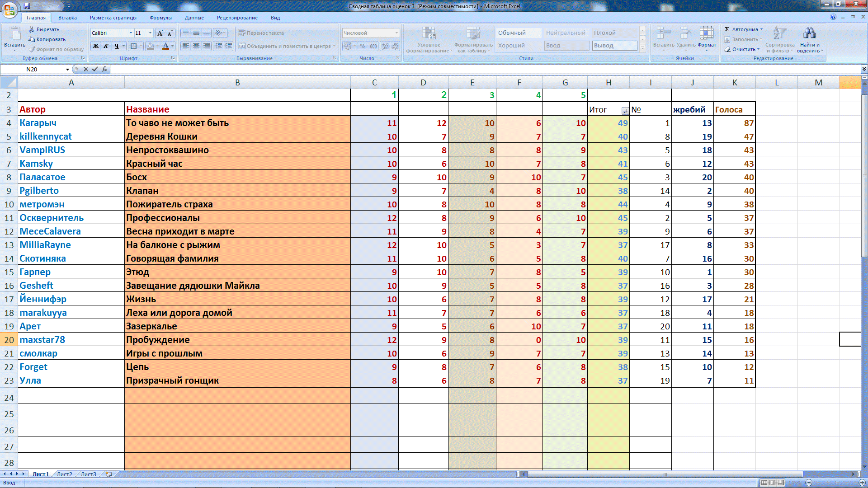Open the Лист2 sheet tab
Screen dimensions: 868x488
[64, 474]
